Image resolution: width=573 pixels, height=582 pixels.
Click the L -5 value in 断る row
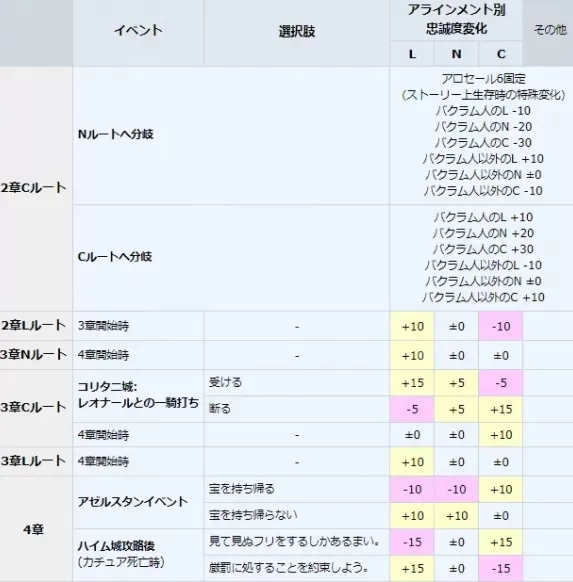click(412, 409)
